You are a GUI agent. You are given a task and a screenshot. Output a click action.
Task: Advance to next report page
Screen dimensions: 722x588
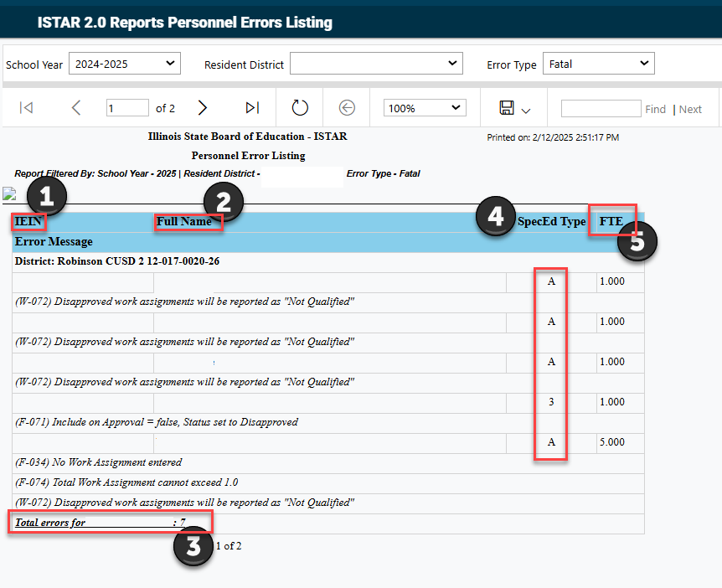tap(202, 108)
